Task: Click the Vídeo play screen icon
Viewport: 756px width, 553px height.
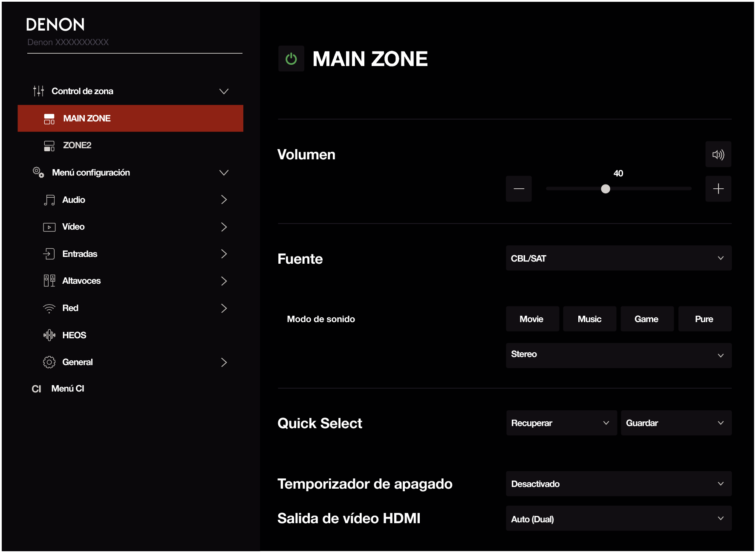Action: (x=49, y=227)
